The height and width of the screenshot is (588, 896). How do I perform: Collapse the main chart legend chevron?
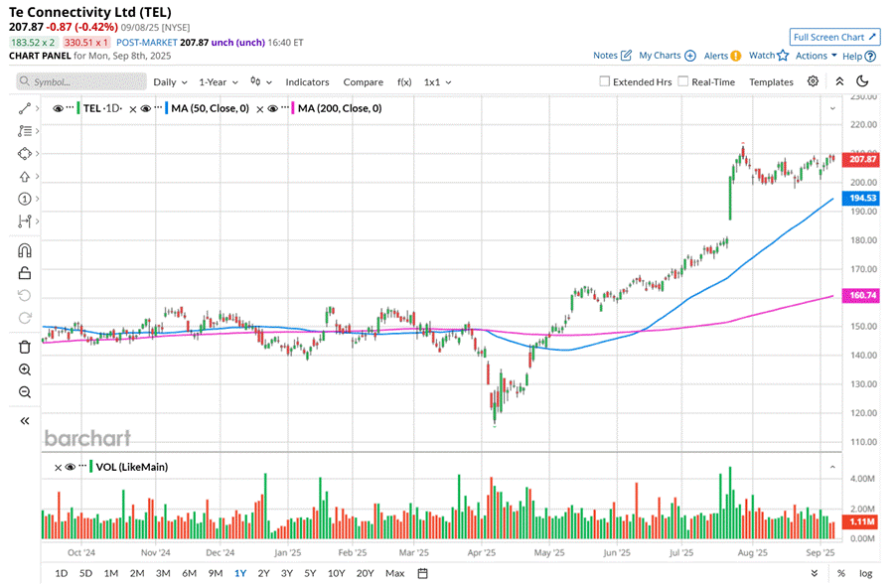832,108
